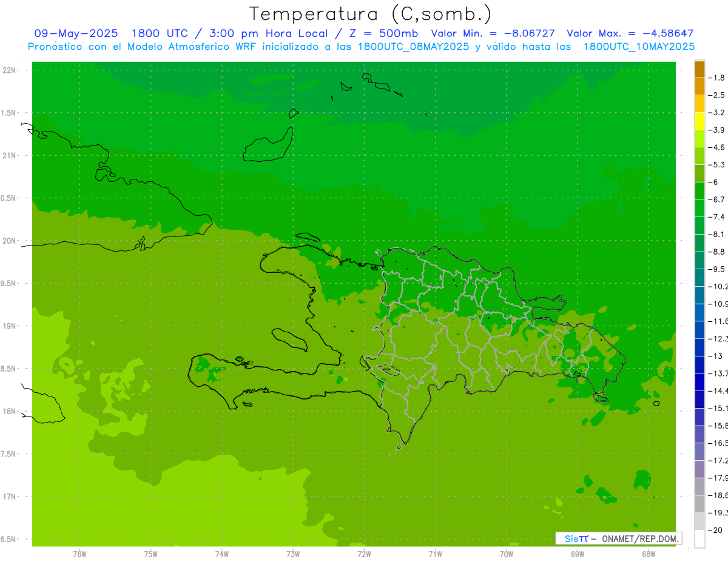Pick the lime swatch between -3.9 and -4.6
This screenshot has width=728, height=562.
coord(699,139)
